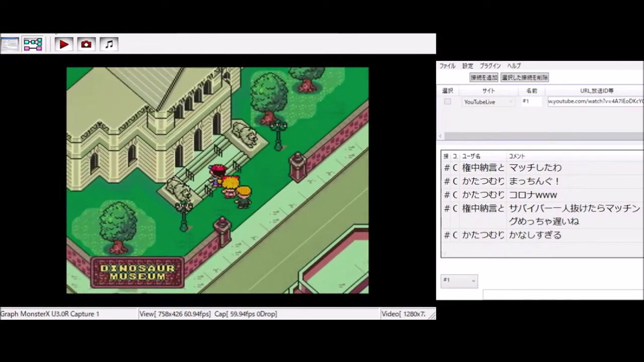Viewport: 644px width, 362px height.
Task: Open the graph filter icon in toolbar
Action: pyautogui.click(x=33, y=44)
